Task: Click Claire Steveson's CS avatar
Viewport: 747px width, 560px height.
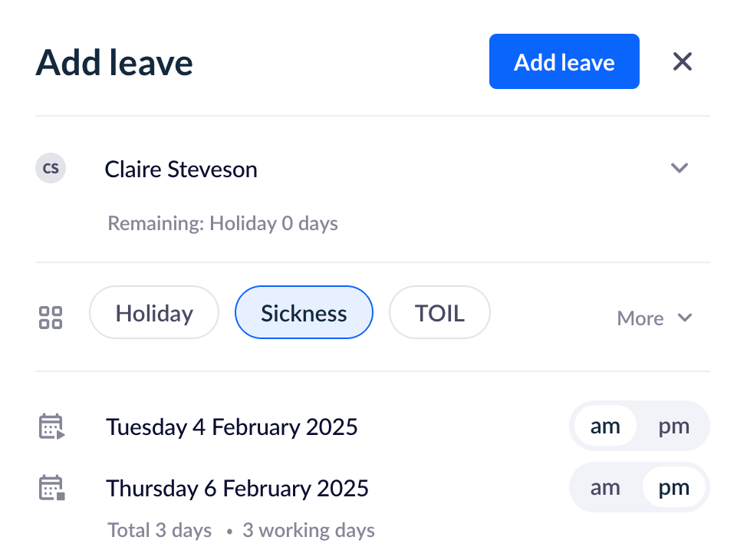Action: (50, 169)
